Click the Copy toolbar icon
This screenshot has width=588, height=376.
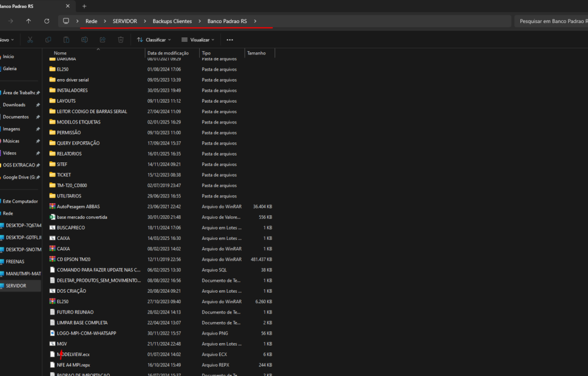[x=48, y=40]
